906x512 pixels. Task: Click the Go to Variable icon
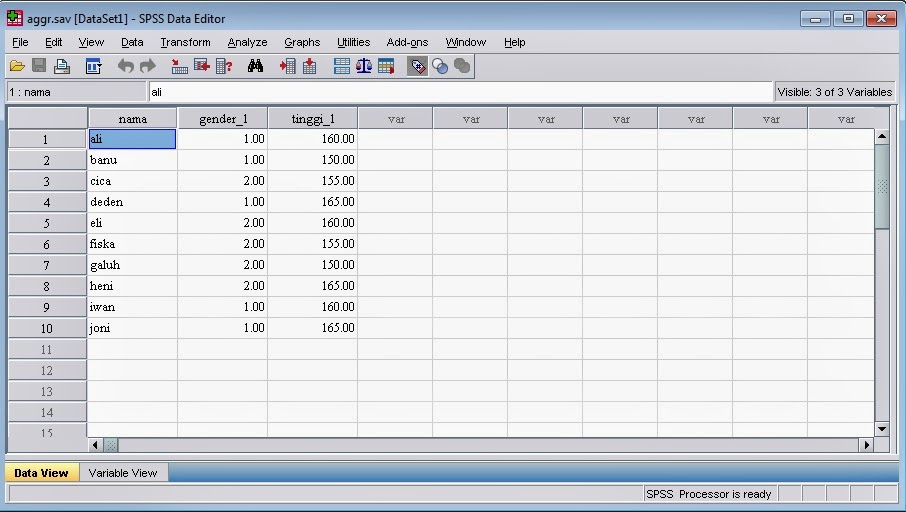202,66
